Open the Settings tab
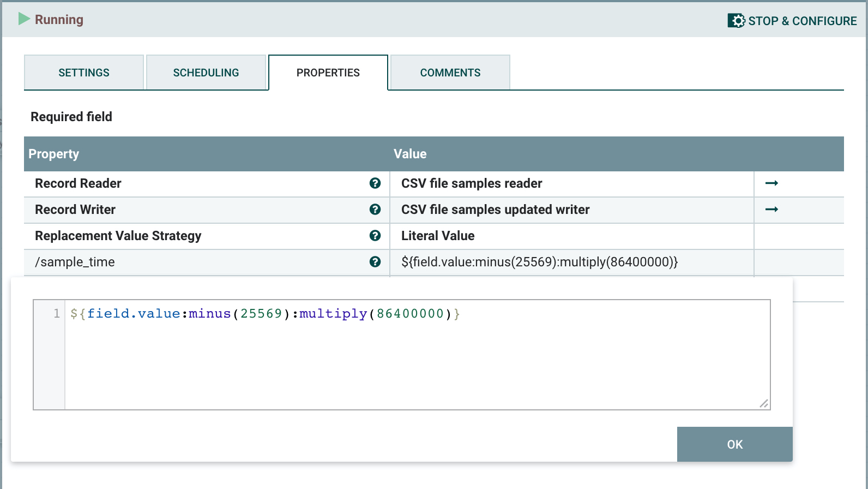This screenshot has width=868, height=489. 84,73
